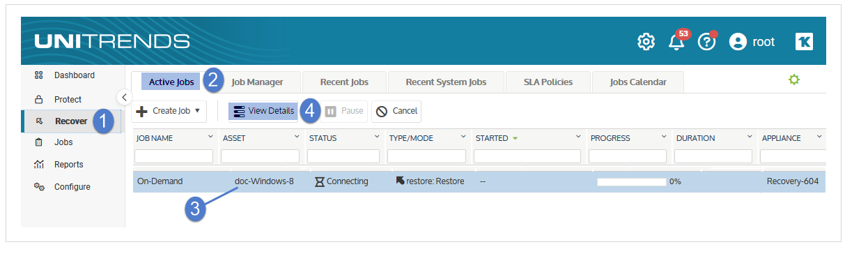Screen dimensions: 868x263
Task: Open the settings gear icon in header
Action: click(x=646, y=42)
